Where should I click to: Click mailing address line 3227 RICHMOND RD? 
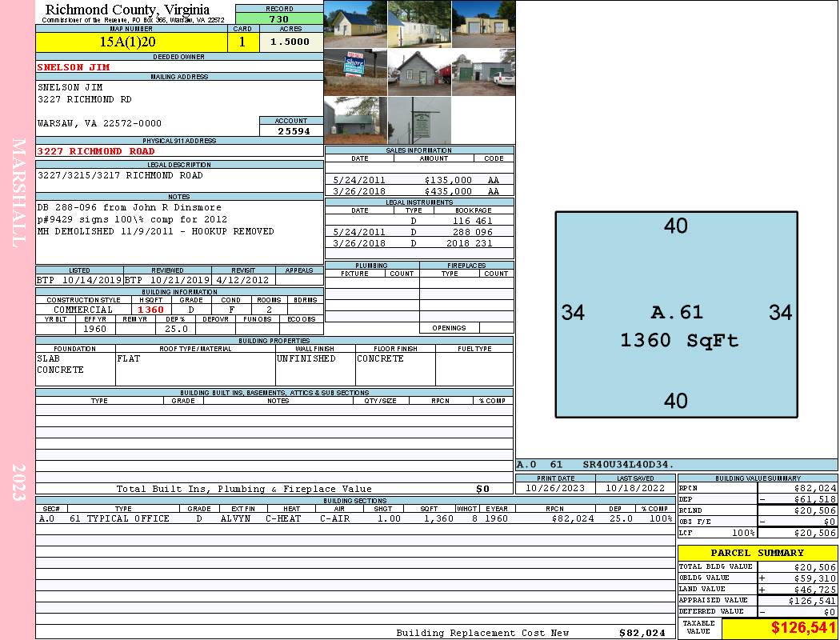pos(85,99)
